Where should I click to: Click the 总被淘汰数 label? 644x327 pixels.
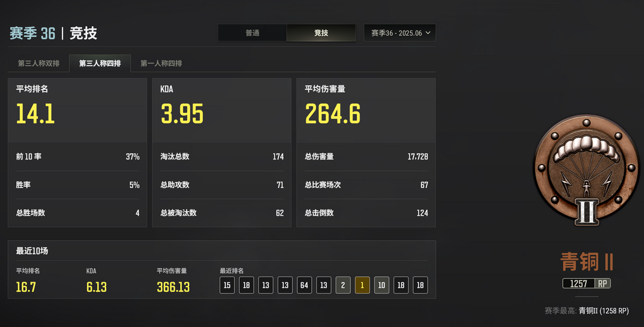179,213
